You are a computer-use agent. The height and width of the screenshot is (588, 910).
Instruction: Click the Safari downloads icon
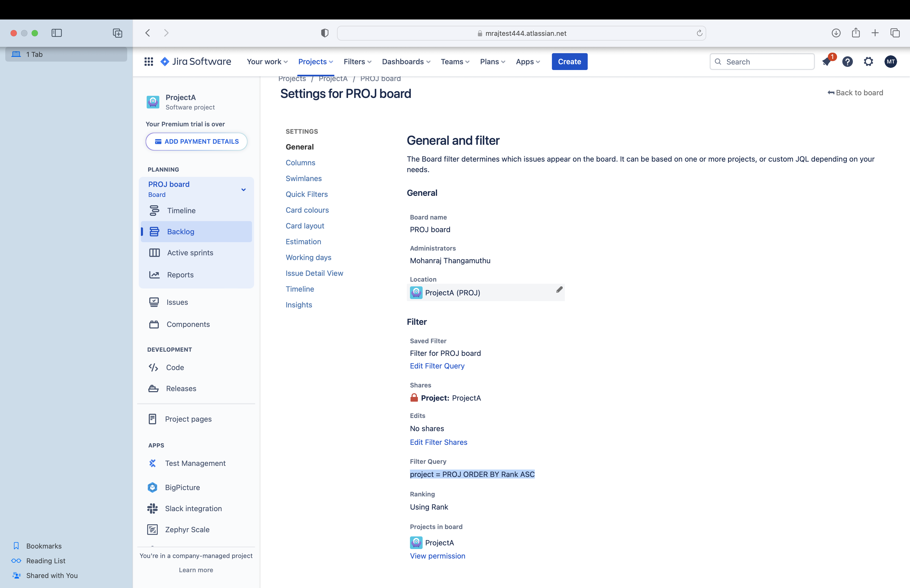(836, 33)
